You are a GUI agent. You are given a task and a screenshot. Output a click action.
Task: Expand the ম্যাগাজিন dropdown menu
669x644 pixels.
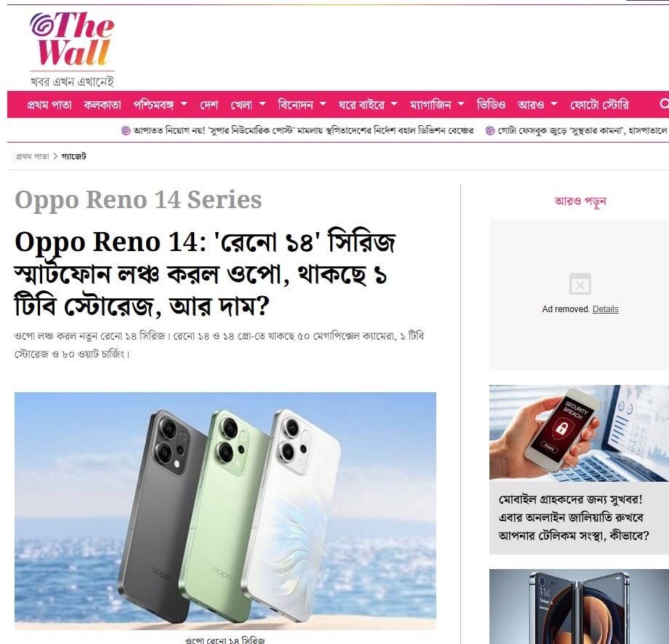pyautogui.click(x=461, y=104)
